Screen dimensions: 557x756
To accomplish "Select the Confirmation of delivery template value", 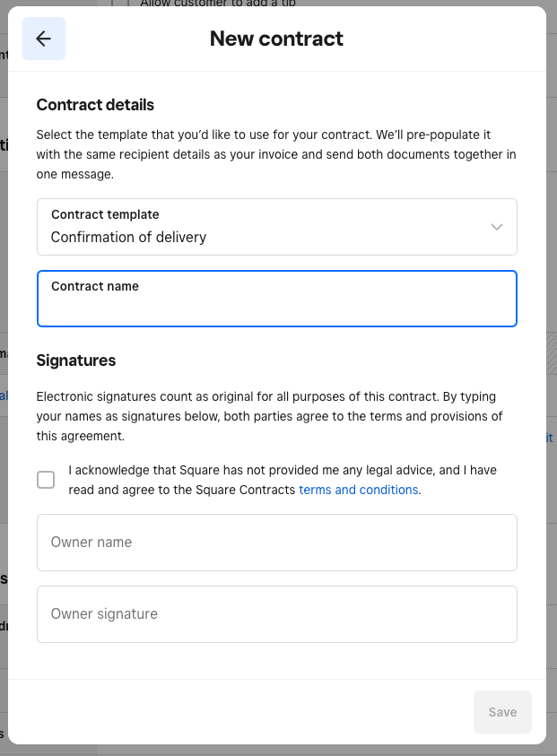I will pos(128,237).
